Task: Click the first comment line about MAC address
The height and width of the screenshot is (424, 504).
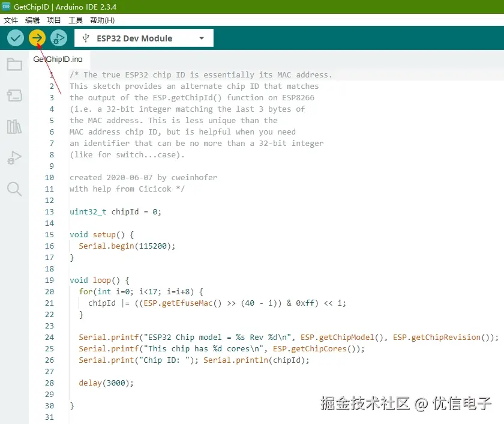Action: coord(201,75)
